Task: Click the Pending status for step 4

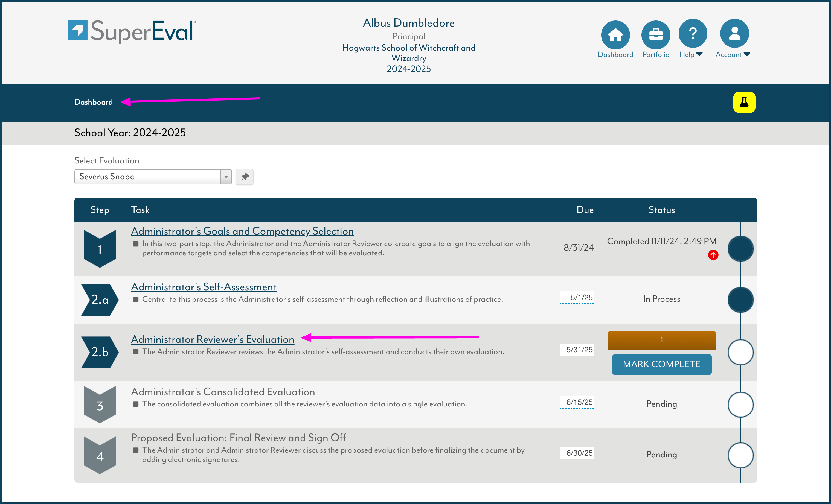Action: coord(661,455)
